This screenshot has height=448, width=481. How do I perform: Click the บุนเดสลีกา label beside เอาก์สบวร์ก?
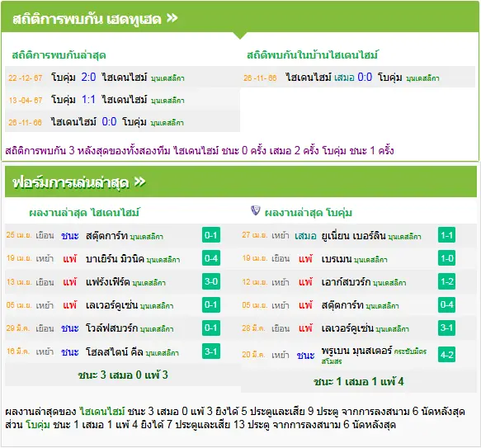(389, 283)
